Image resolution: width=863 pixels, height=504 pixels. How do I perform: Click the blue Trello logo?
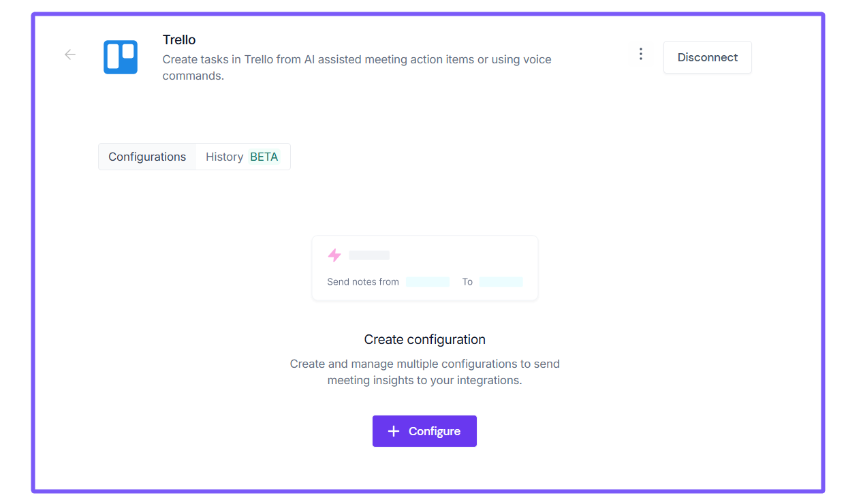click(121, 57)
